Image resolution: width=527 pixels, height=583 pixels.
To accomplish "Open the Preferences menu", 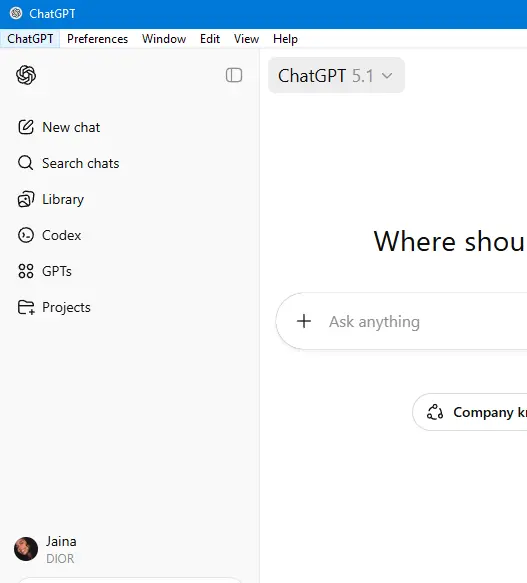I will tap(97, 39).
